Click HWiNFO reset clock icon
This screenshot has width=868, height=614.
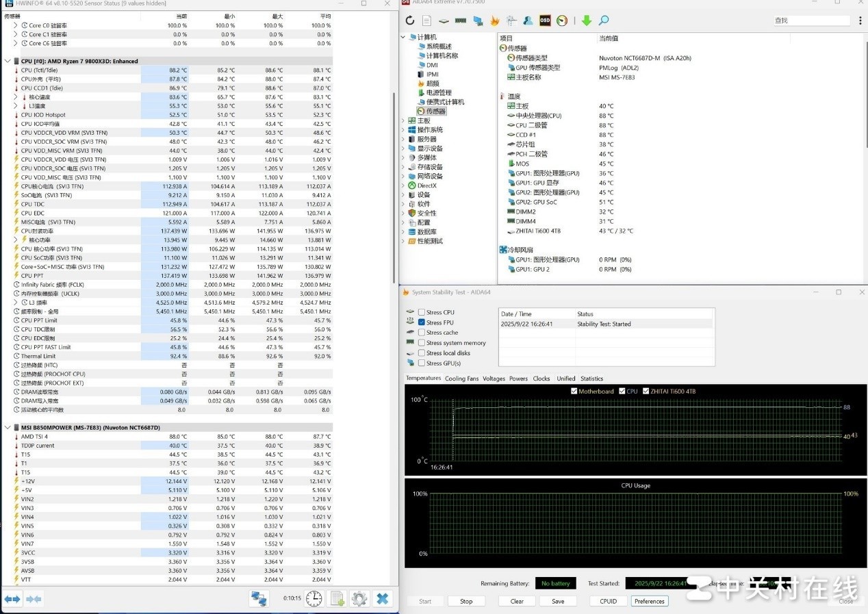(314, 598)
